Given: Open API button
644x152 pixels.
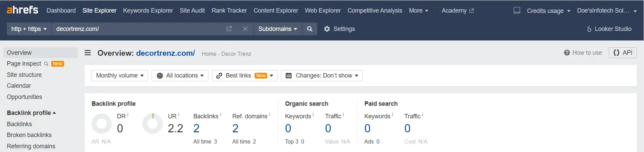Looking at the screenshot, I should pos(623,53).
